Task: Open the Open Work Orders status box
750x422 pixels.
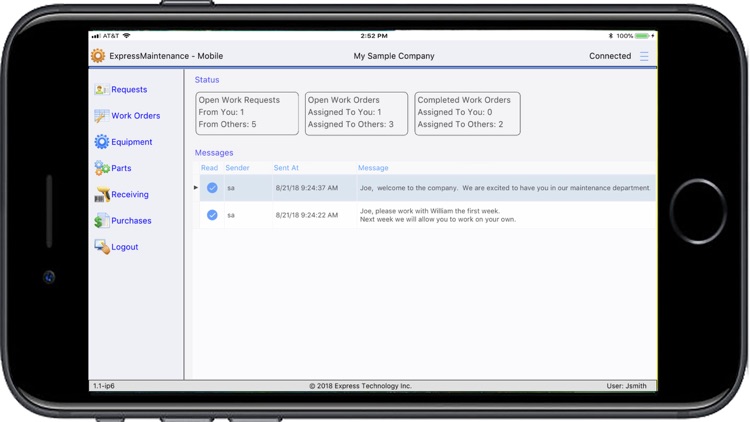Action: [356, 113]
